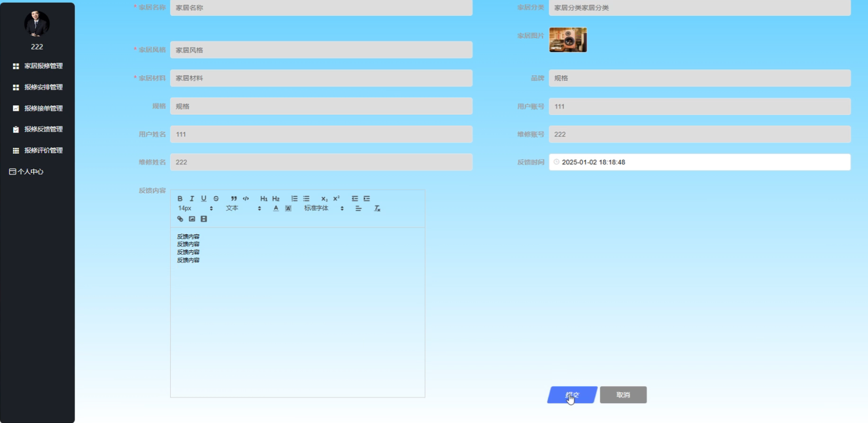The image size is (868, 423).
Task: Click the 提交 submit button
Action: tap(572, 395)
